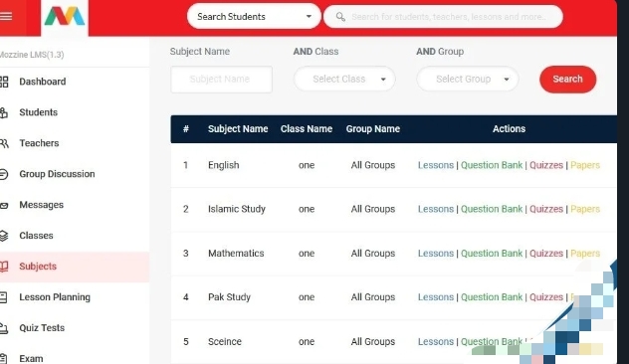Open Question Bank for English
Viewport: 629px width, 364px height.
tap(492, 165)
